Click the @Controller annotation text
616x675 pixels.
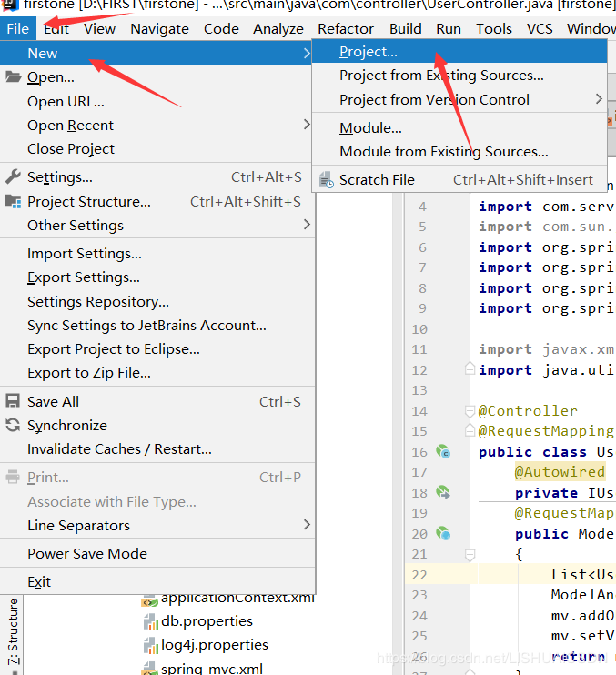[x=528, y=410]
